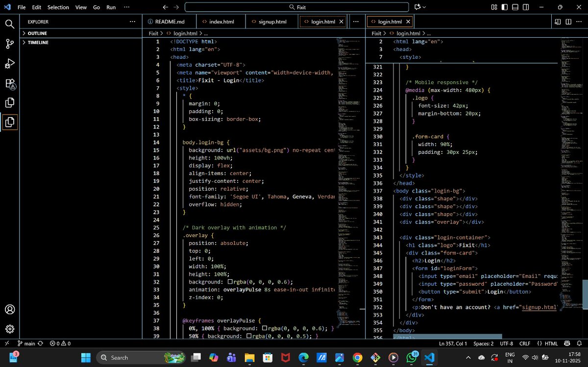
Task: Open more actions for left editor group
Action: [356, 22]
